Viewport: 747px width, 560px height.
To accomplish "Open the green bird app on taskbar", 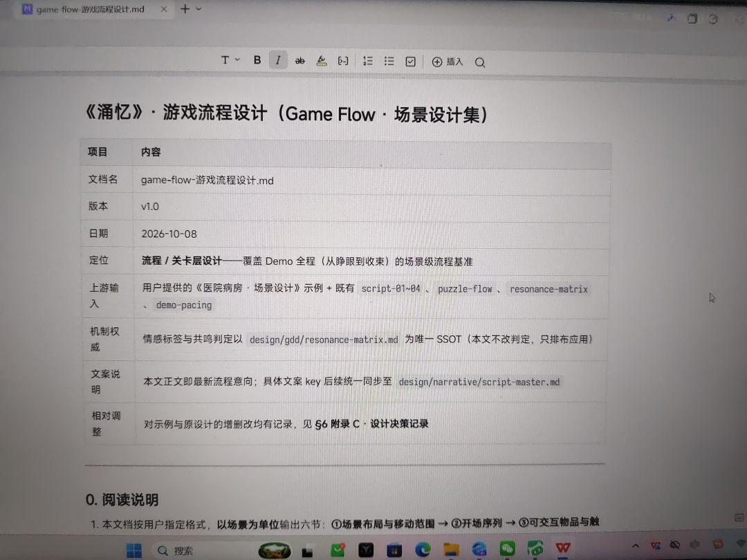I will (535, 549).
